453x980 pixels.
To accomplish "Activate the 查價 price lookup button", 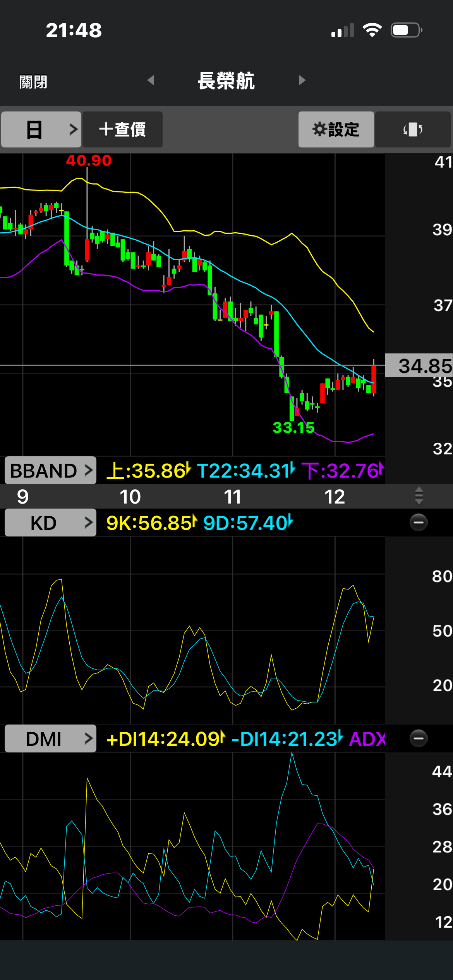I will (122, 129).
